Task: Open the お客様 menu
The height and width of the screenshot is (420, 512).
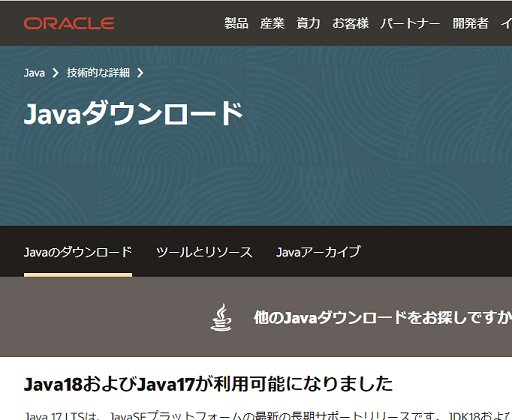Action: (350, 23)
